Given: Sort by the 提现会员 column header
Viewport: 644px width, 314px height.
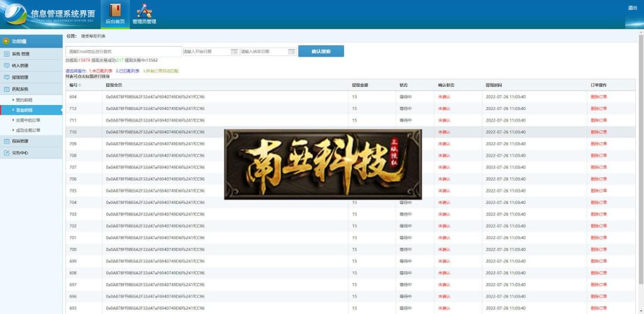Looking at the screenshot, I should pos(114,85).
